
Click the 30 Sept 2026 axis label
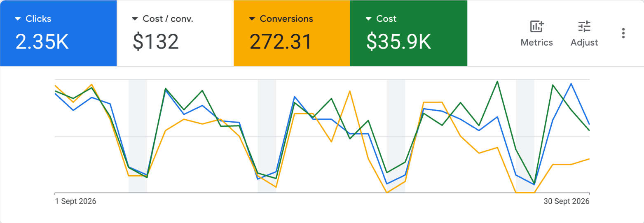(x=566, y=201)
